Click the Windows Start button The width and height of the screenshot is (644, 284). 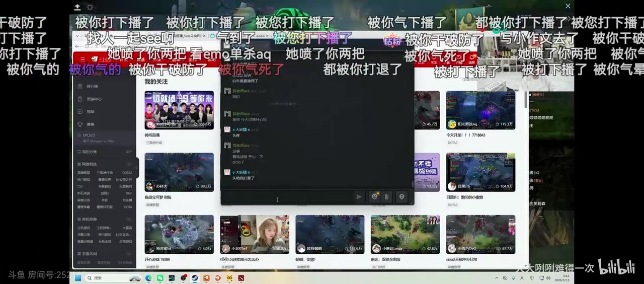click(x=78, y=278)
